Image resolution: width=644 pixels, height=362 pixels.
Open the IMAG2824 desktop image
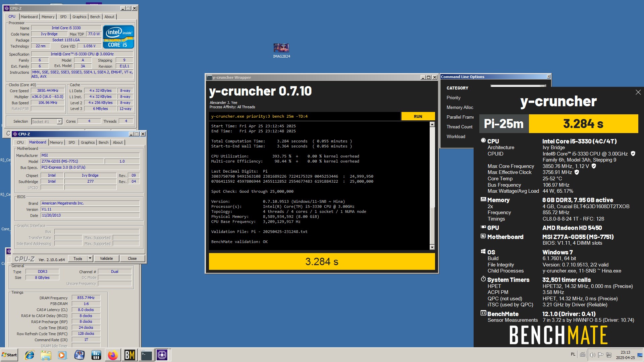coord(281,51)
